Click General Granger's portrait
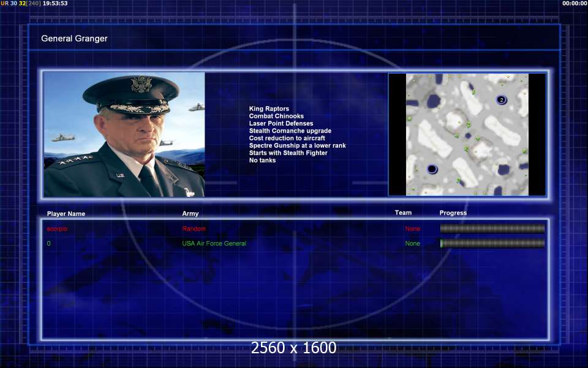 124,135
